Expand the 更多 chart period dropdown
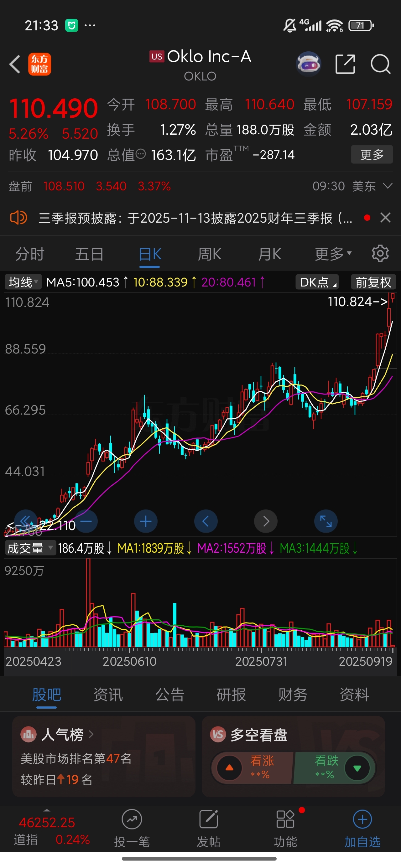 click(333, 254)
